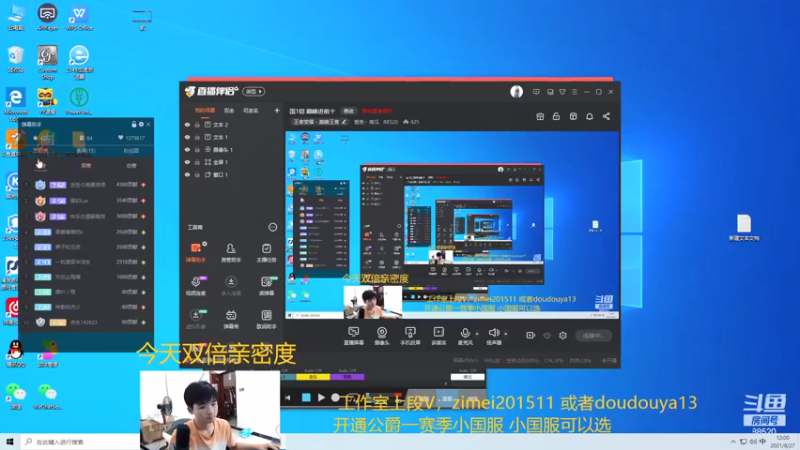Open the notification bell in the companion app
Image resolution: width=800 pixels, height=450 pixels.
tap(589, 116)
